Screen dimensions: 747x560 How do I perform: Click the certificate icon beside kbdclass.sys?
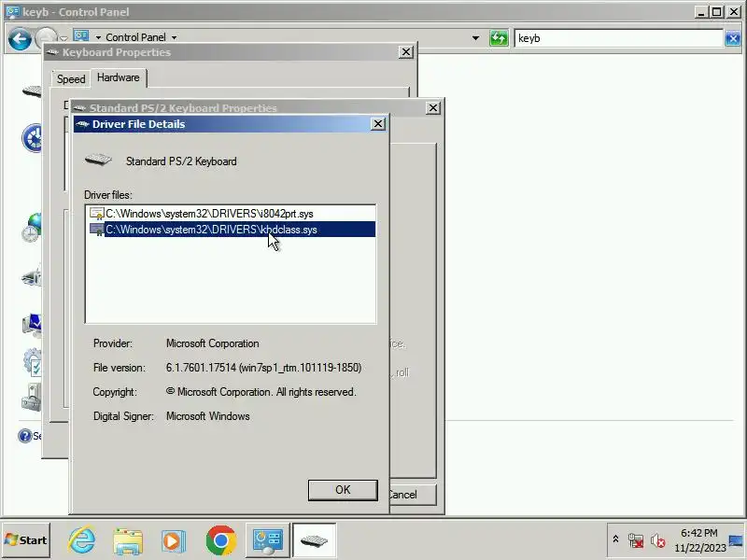tap(97, 230)
